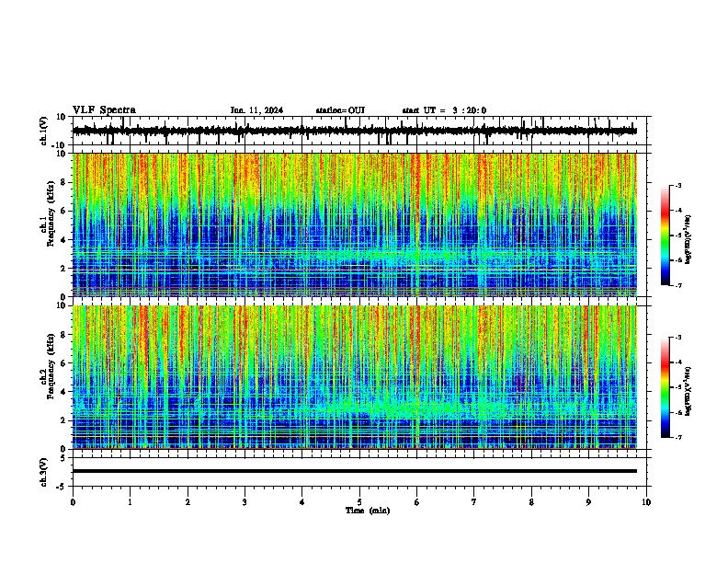Click the "6" kHz tick on ch.1 spectrogram
Viewport: 728px width, 563px height.
(64, 211)
